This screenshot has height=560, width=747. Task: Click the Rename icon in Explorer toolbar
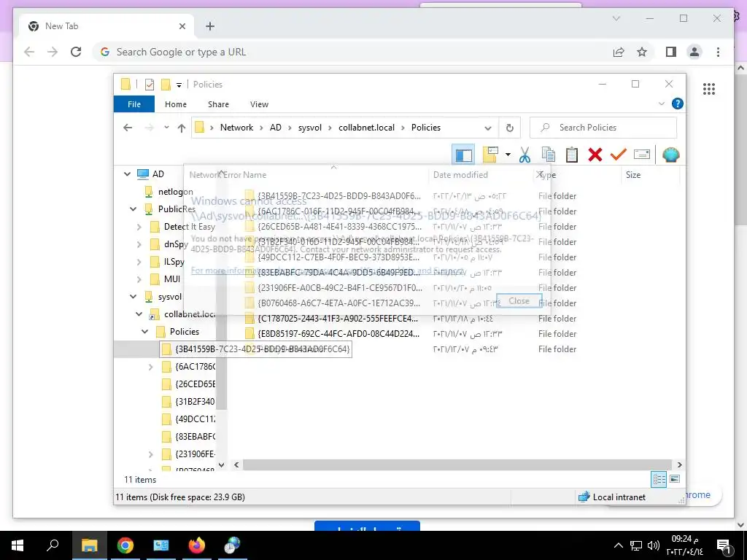642,155
